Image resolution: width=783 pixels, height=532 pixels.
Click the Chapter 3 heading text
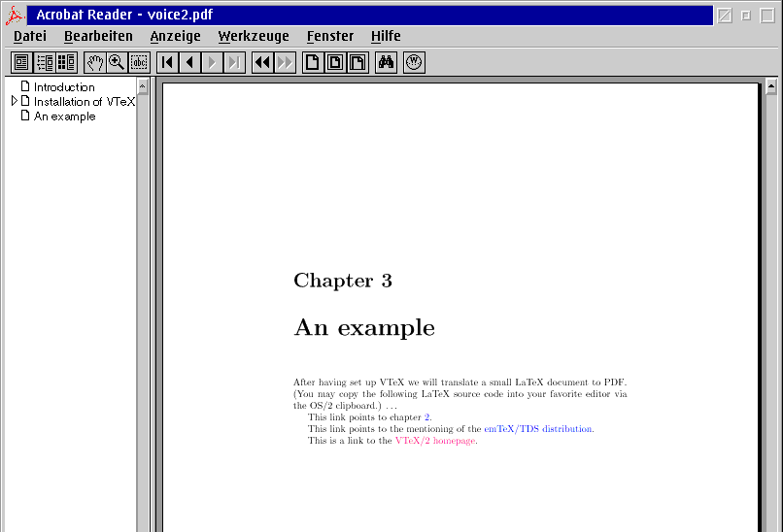point(343,281)
